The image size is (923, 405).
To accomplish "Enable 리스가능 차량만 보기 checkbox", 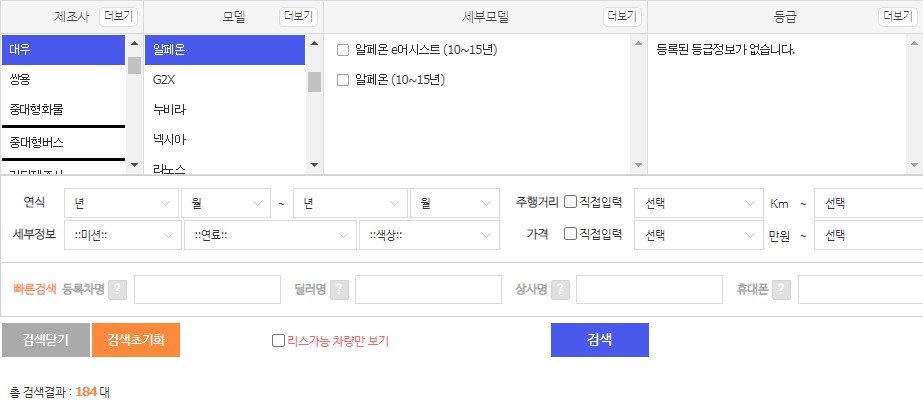I will (x=278, y=341).
